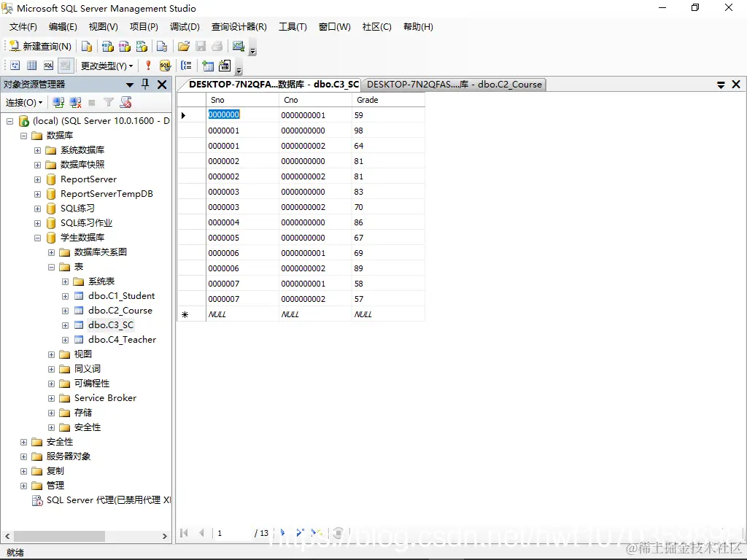747x560 pixels.
Task: Open the Edit (编辑) menu
Action: 63,27
